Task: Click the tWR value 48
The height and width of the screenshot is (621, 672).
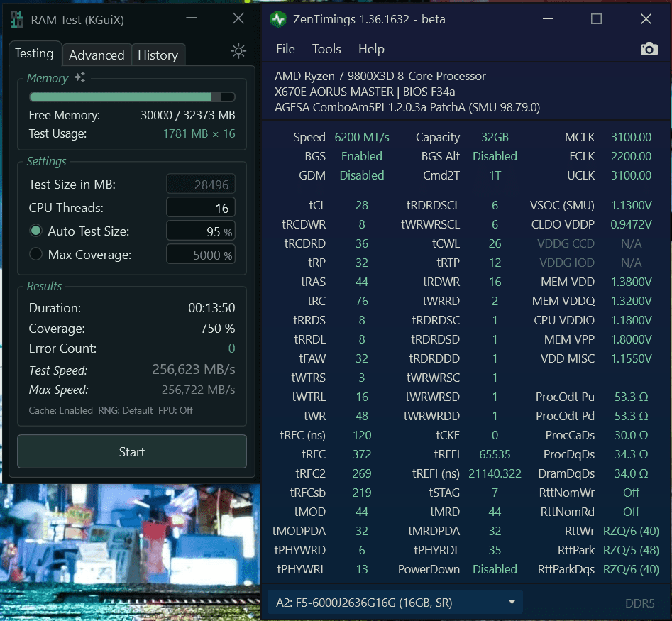Action: click(x=362, y=416)
